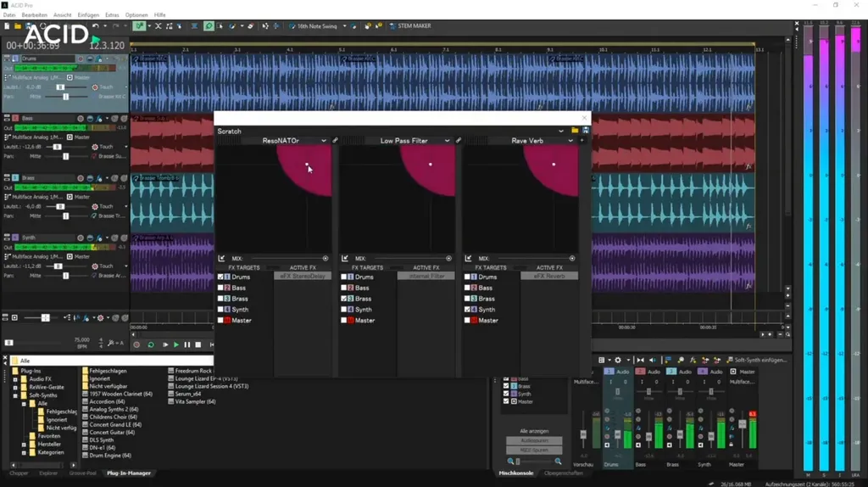Image resolution: width=868 pixels, height=487 pixels.
Task: Click the Bass track pan slider
Action: [65, 156]
